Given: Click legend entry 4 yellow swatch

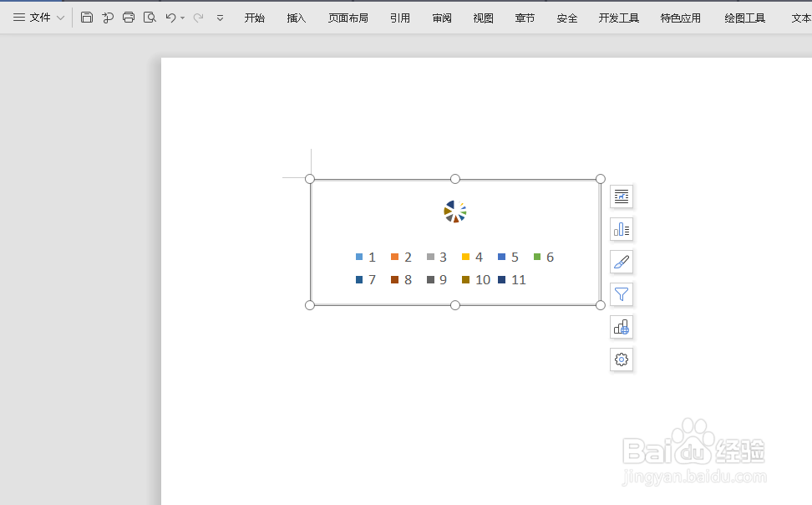Looking at the screenshot, I should tap(465, 257).
